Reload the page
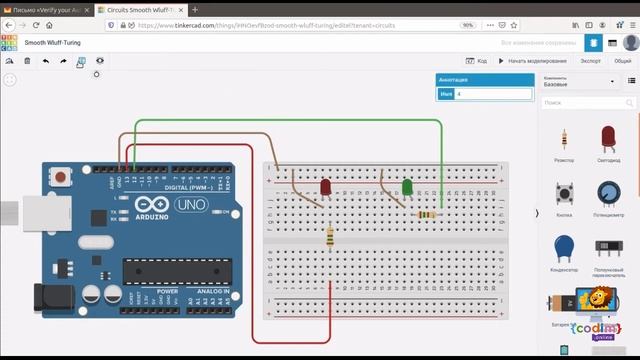 [36, 25]
